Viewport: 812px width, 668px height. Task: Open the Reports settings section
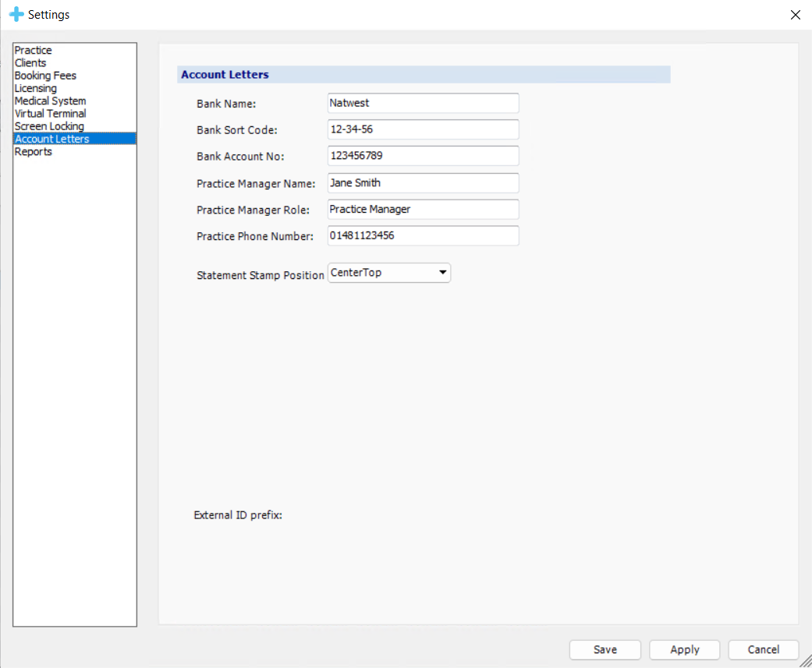34,152
